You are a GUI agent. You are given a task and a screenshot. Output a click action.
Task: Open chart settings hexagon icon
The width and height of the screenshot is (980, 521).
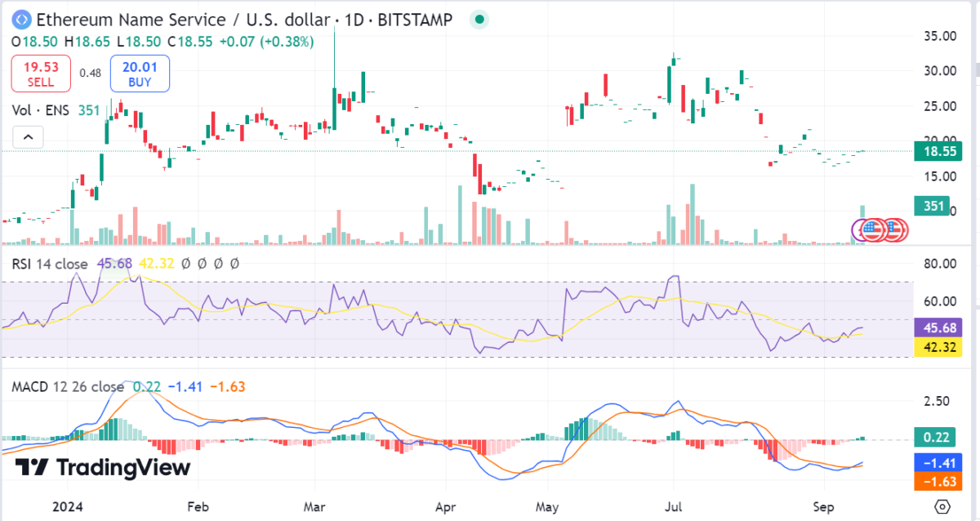pos(943,506)
